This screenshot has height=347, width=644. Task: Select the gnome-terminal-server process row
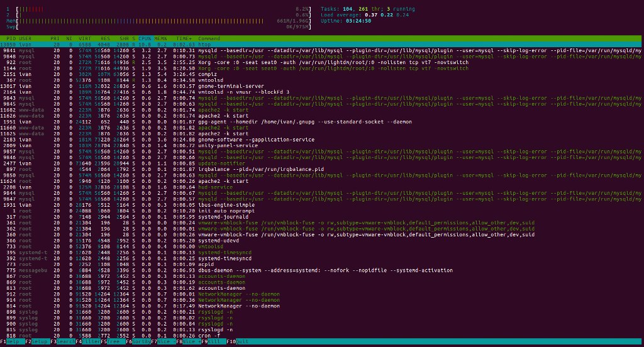coord(322,86)
